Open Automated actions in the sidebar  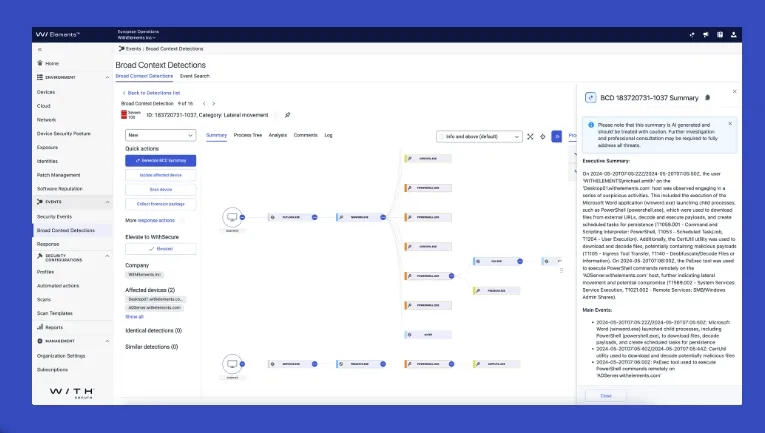click(x=58, y=286)
